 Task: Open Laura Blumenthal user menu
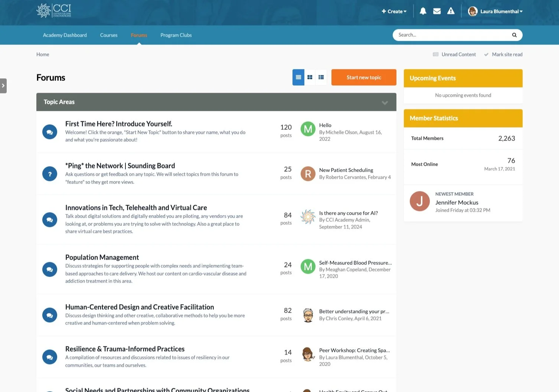pos(501,11)
